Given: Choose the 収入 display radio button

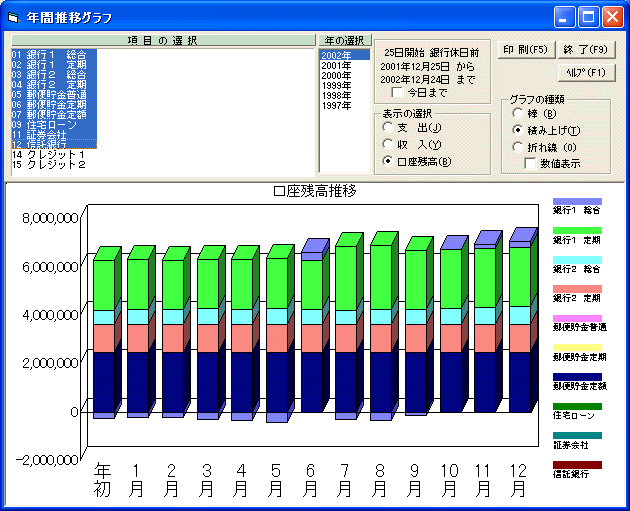Looking at the screenshot, I should (389, 145).
